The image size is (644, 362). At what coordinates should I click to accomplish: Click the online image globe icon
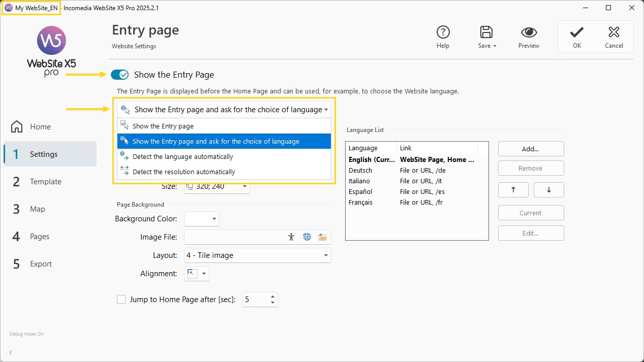307,237
